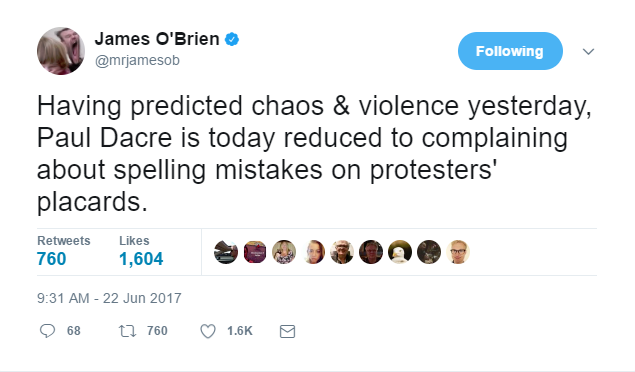The image size is (635, 372).
Task: View the 760 Retweets list
Action: point(64,251)
